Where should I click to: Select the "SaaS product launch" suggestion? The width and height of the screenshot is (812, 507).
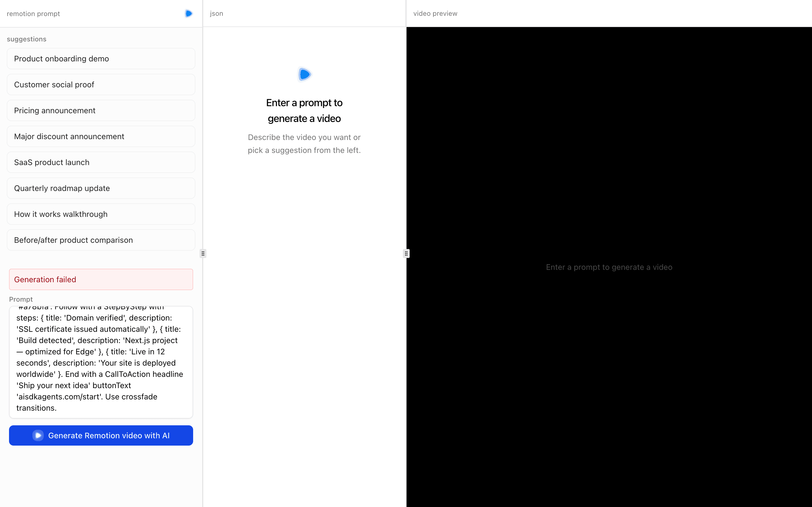[x=101, y=162]
